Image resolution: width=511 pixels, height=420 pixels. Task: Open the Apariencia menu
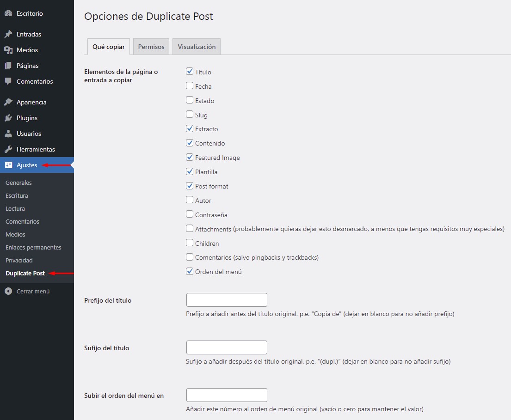point(31,102)
